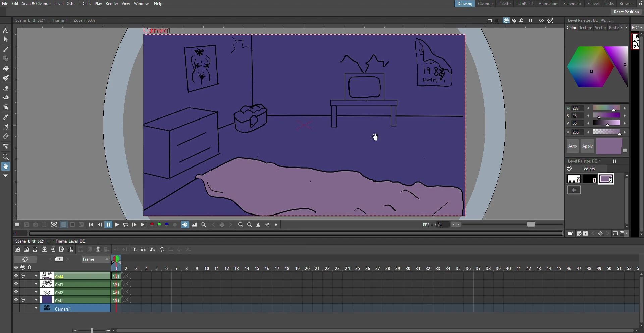Select the Fill tool

coord(6,68)
